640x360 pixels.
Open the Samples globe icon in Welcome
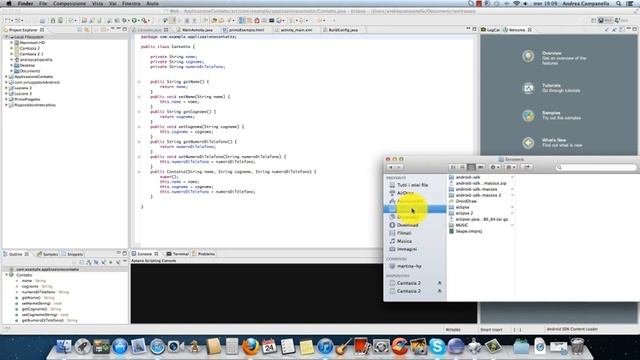pos(528,116)
